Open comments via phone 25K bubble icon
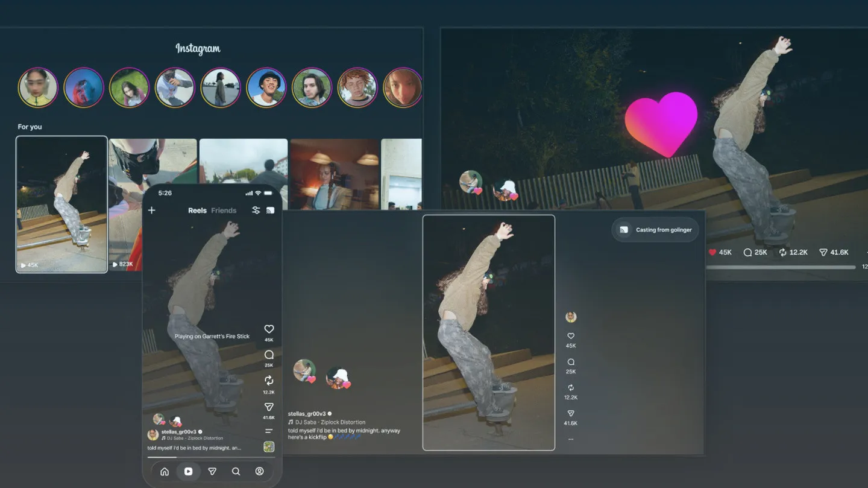 269,355
